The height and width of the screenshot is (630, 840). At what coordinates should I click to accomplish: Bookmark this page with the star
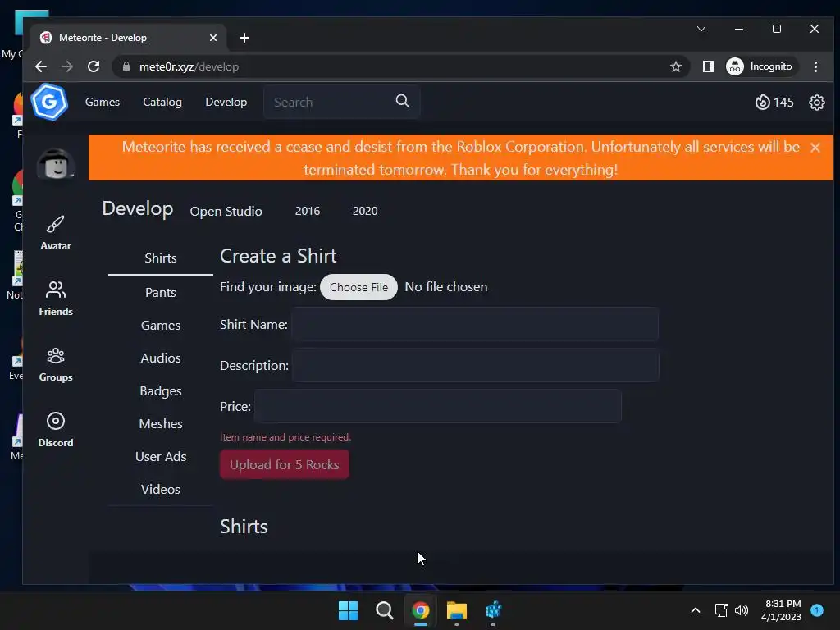[x=676, y=66]
